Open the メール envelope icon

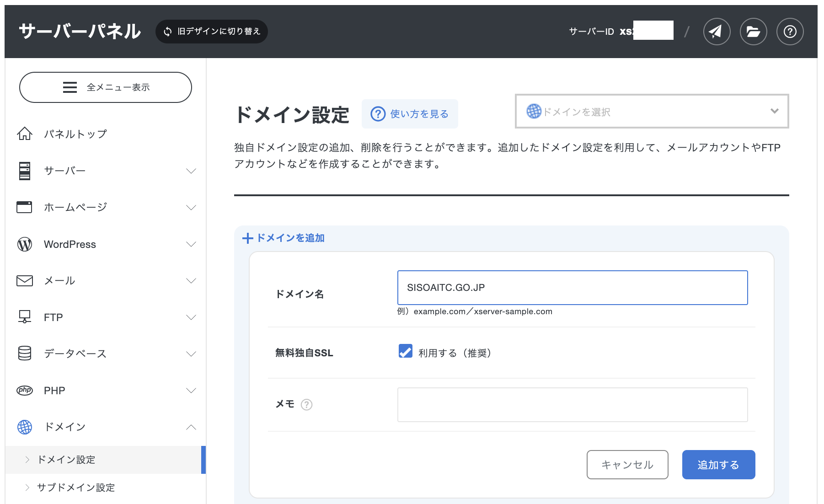click(x=25, y=280)
